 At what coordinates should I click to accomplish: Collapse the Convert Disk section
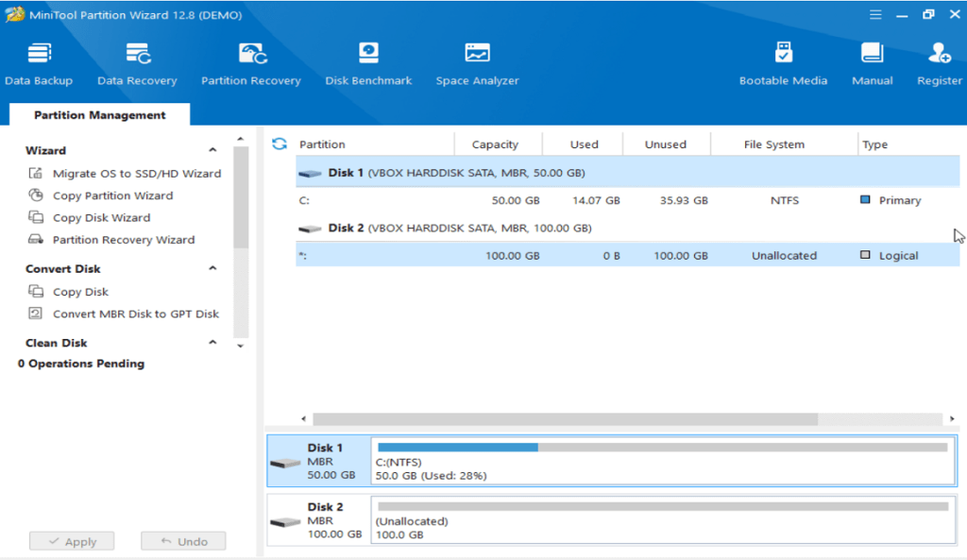pyautogui.click(x=212, y=267)
